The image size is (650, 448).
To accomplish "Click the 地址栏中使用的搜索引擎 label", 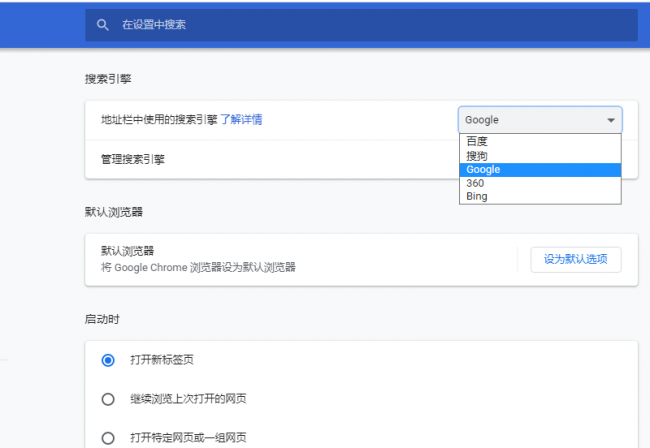I will [x=159, y=119].
